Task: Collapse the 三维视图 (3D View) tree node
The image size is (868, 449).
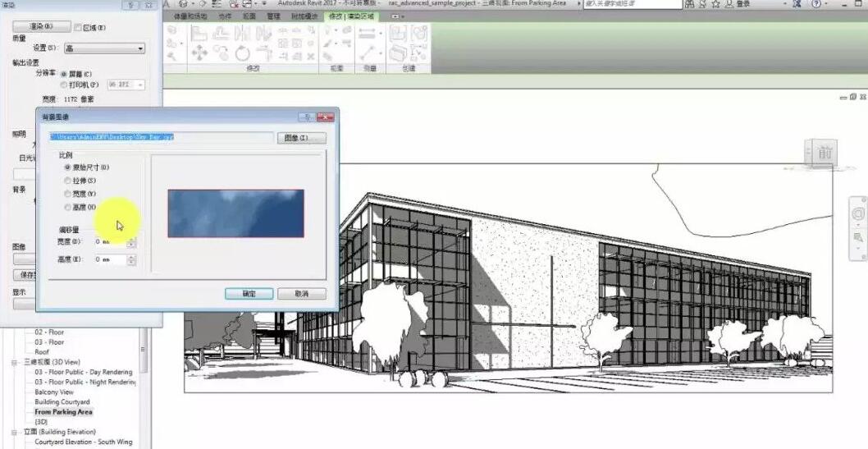Action: coord(15,362)
